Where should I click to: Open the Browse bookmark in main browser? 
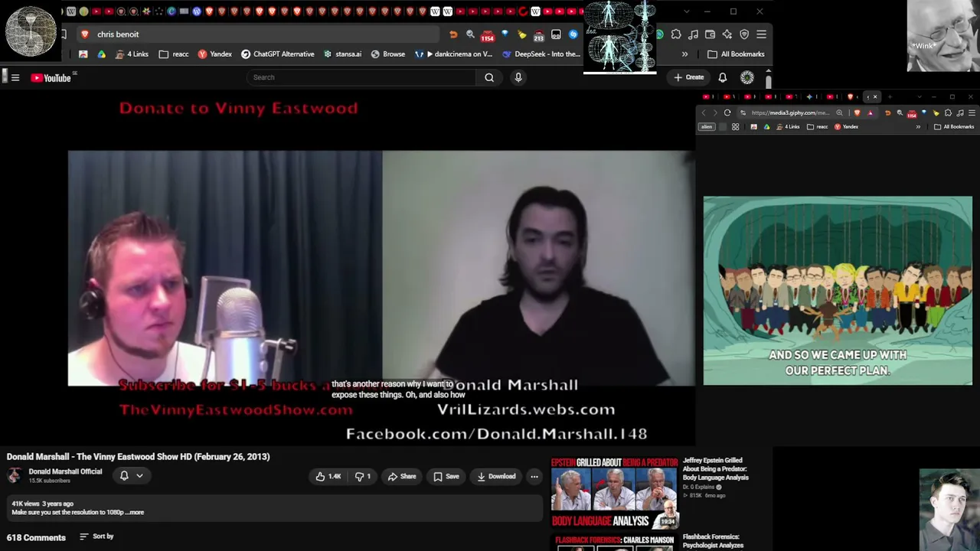point(387,54)
